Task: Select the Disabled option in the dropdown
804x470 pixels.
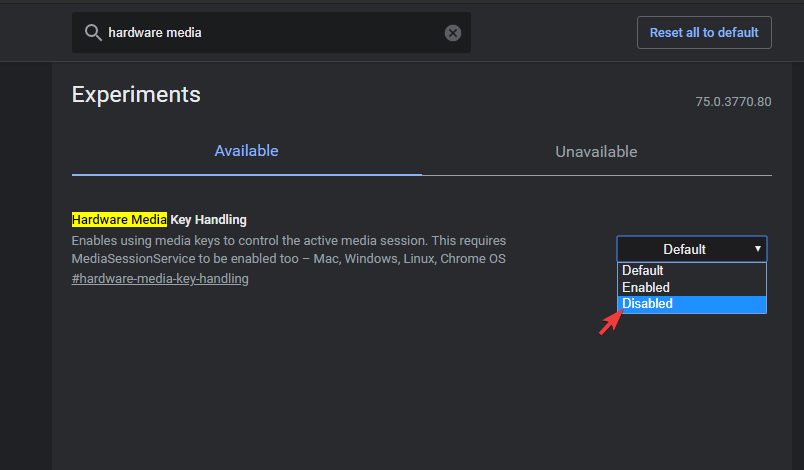Action: point(692,304)
